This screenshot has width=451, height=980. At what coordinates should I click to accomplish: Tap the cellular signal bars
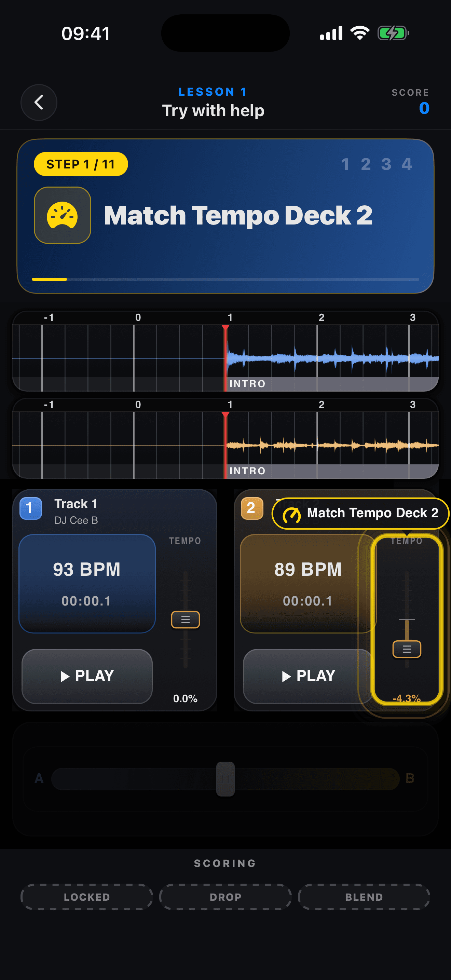pos(331,33)
